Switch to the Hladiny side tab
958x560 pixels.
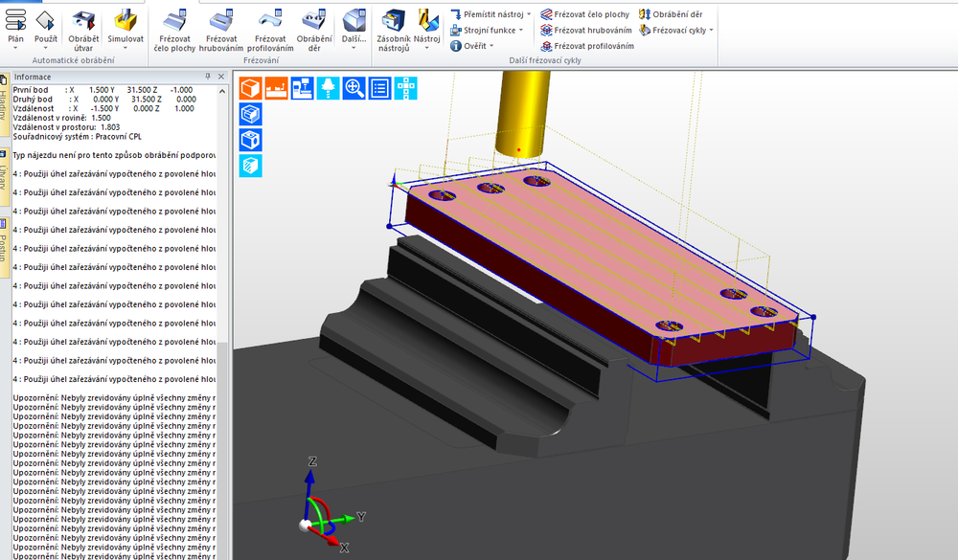[x=4, y=105]
